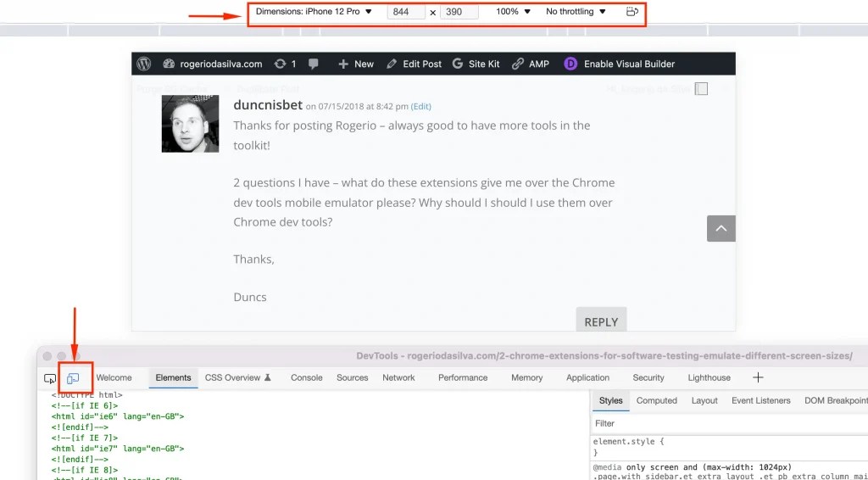Click the REPLY button
868x480 pixels.
tap(601, 320)
